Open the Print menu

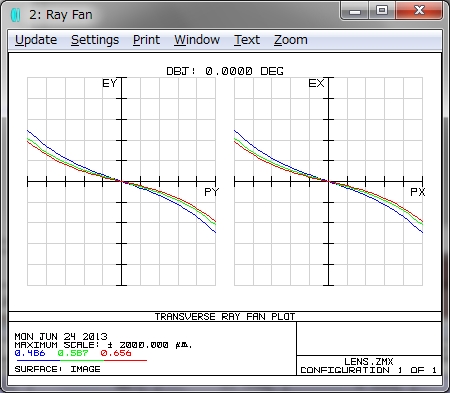click(146, 40)
